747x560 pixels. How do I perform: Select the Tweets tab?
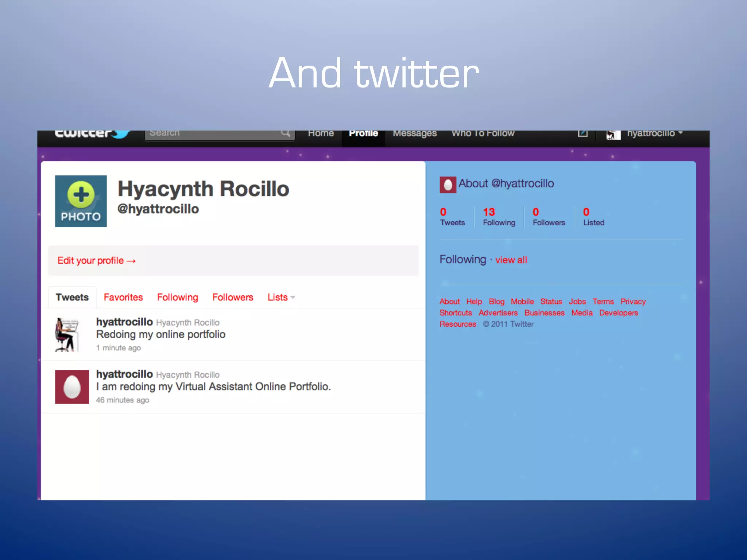72,297
